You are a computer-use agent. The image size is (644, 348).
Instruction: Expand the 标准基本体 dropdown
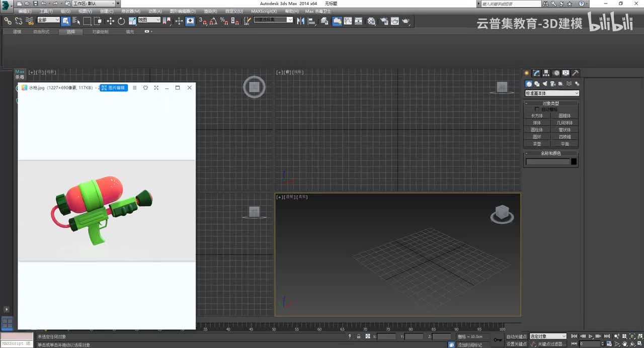552,93
